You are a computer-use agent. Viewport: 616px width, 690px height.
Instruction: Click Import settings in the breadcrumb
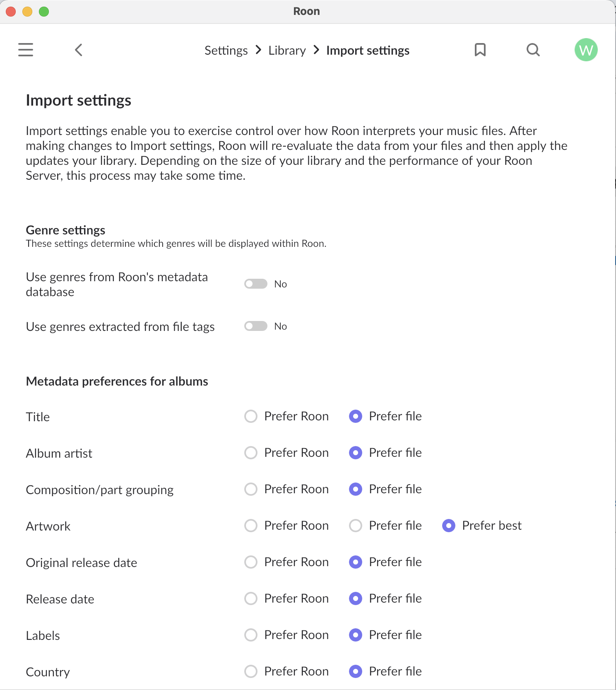click(368, 51)
